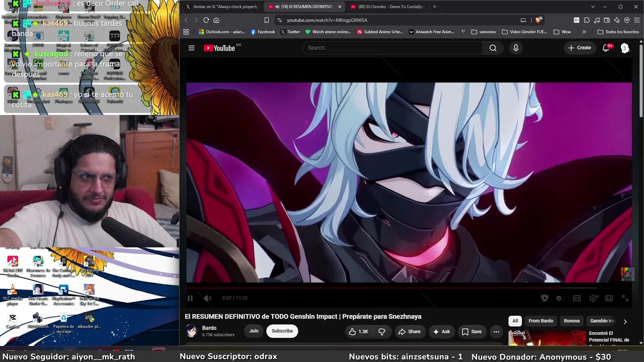The image size is (644, 362).
Task: Toggle closed captions on the video
Action: coord(577,298)
